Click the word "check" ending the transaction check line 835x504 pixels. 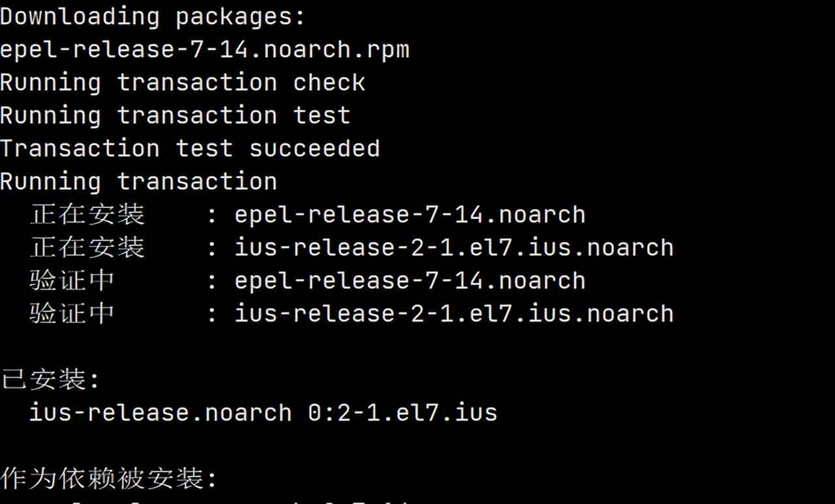[x=329, y=83]
